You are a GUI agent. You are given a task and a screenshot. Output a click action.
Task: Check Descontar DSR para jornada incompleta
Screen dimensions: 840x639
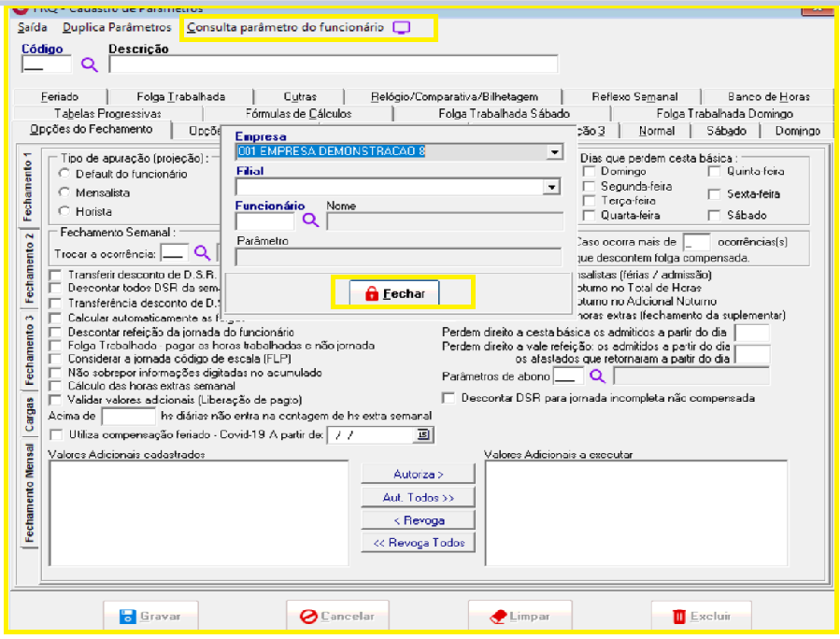(x=448, y=398)
